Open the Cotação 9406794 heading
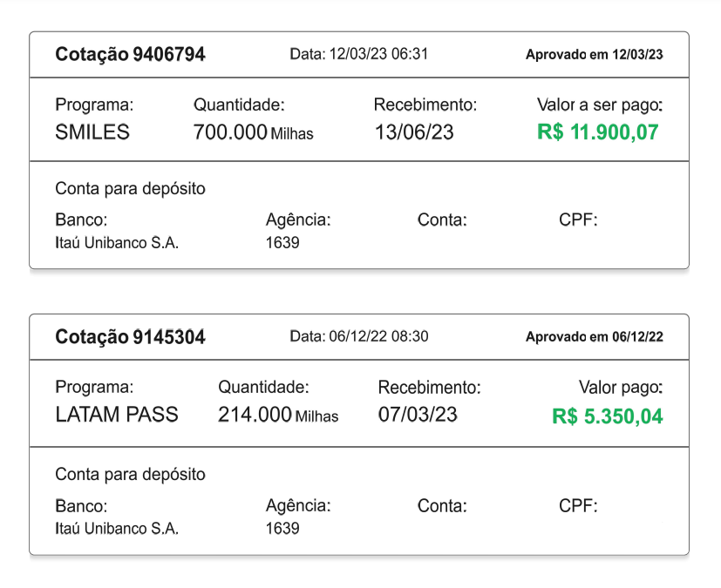This screenshot has width=721, height=588. (130, 54)
